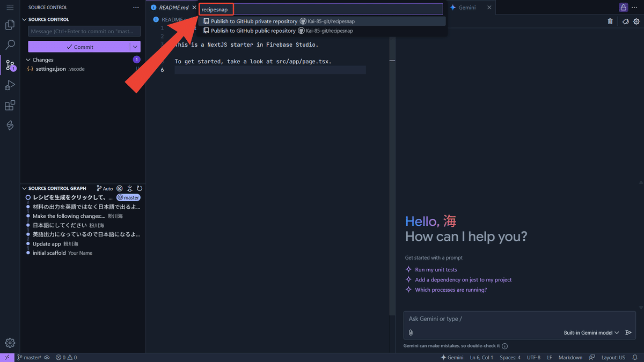Close the Gemini tab

(489, 8)
